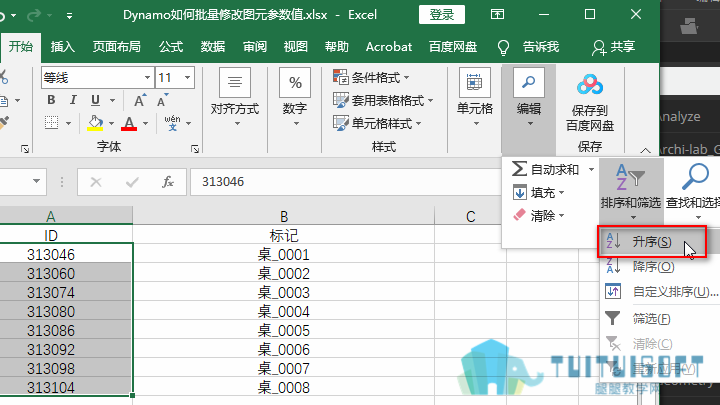The height and width of the screenshot is (405, 720).
Task: Open the alignment (对齐方式) group
Action: pos(235,99)
